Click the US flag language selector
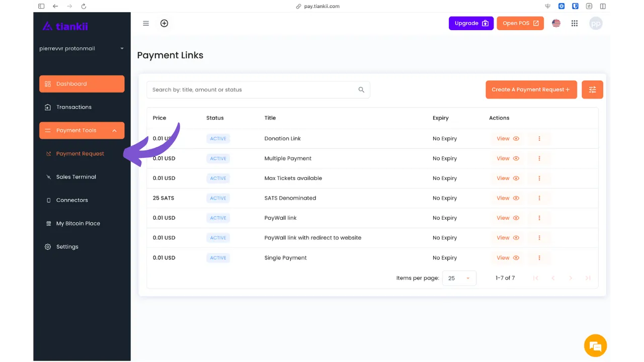 point(556,23)
